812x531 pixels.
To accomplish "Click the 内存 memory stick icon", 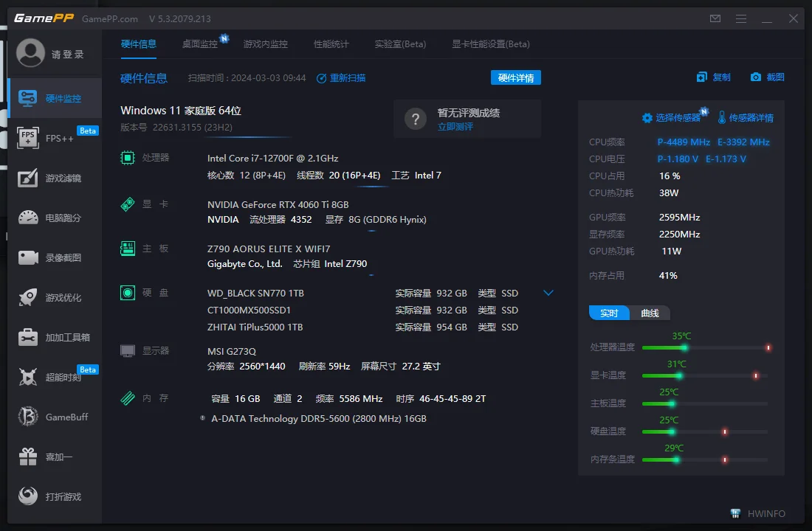I will point(128,398).
